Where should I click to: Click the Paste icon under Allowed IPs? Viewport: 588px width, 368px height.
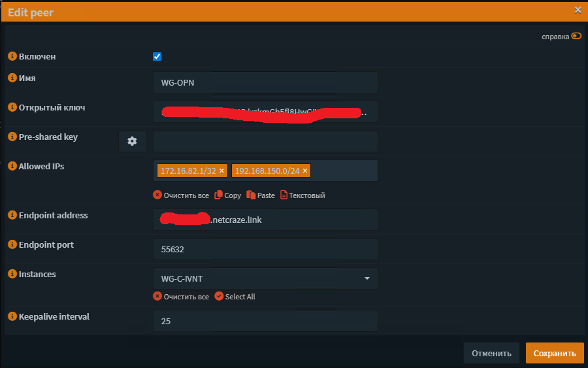pos(251,195)
